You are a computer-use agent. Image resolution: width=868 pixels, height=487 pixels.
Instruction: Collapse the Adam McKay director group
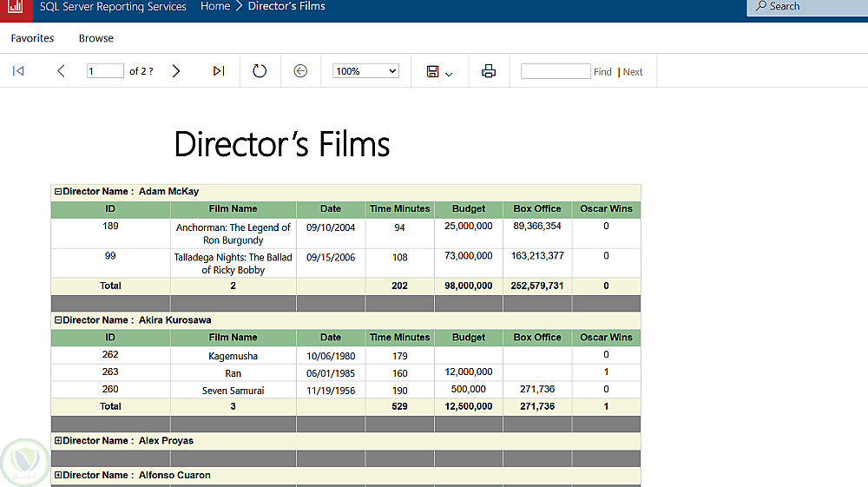point(58,192)
